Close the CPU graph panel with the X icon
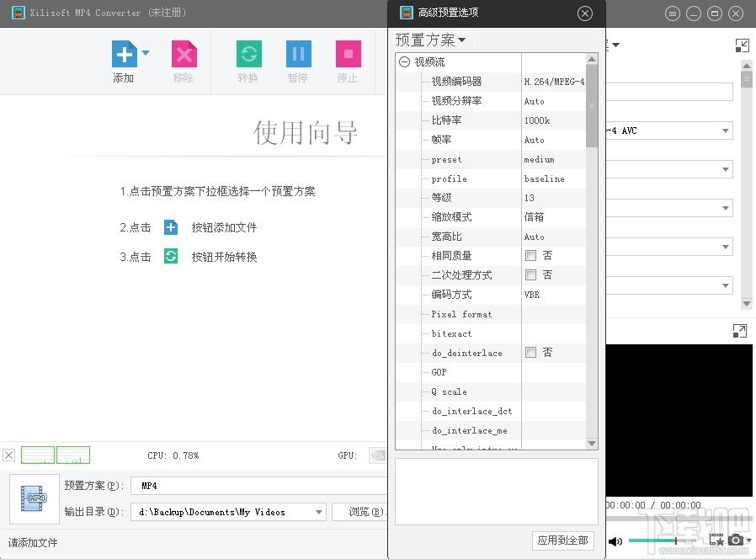 (x=8, y=455)
